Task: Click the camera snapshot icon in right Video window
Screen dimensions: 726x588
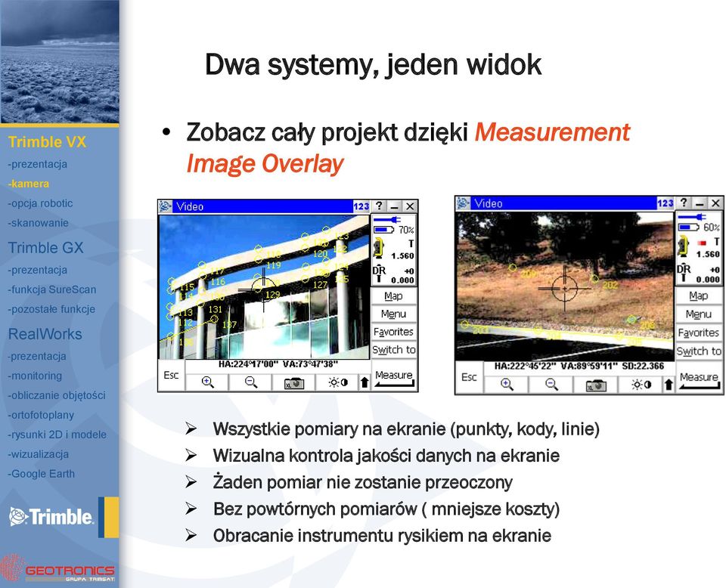Action: pos(595,385)
